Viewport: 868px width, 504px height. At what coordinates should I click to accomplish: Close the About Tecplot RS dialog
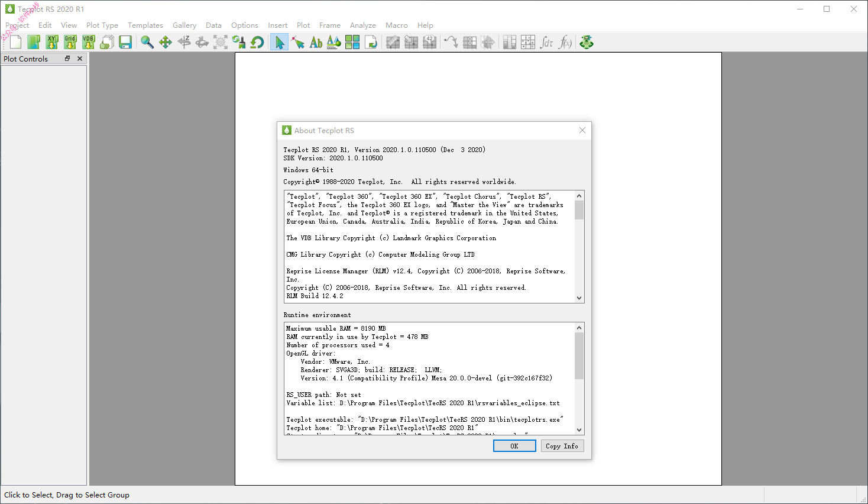(x=582, y=130)
